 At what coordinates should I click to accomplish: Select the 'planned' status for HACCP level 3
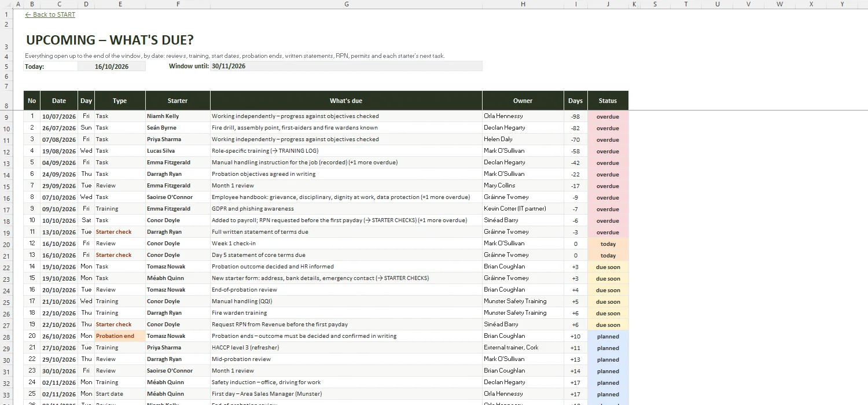click(x=608, y=348)
